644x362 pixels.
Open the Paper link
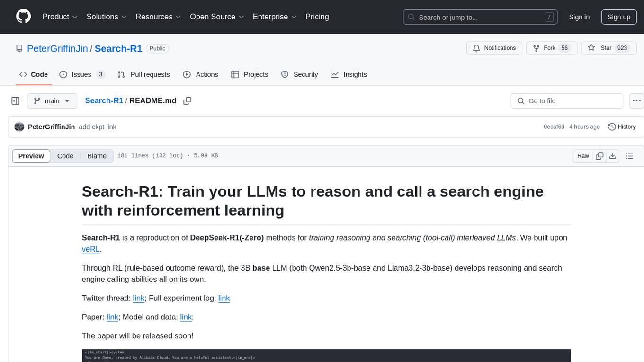click(112, 317)
